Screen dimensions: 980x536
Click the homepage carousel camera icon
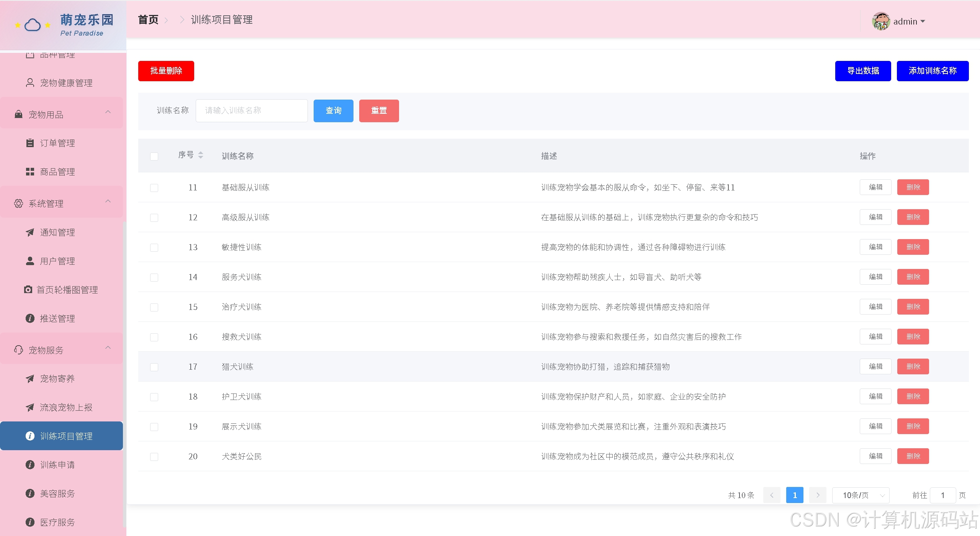click(x=28, y=290)
